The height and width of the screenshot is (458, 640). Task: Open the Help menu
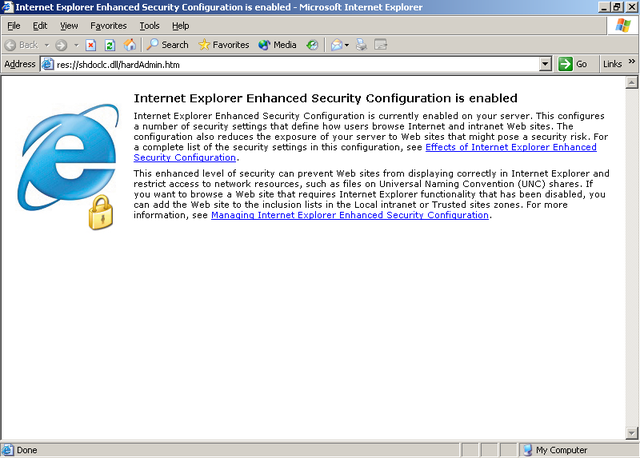(180, 26)
